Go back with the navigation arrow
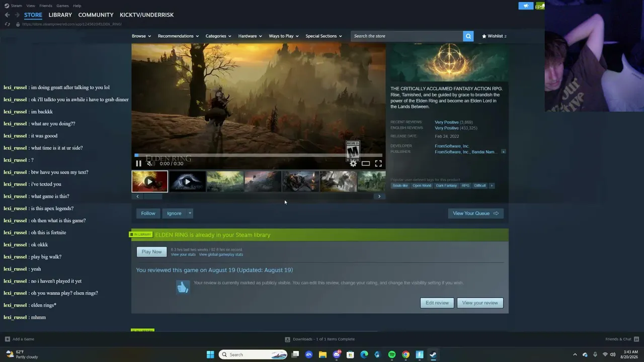 point(7,15)
